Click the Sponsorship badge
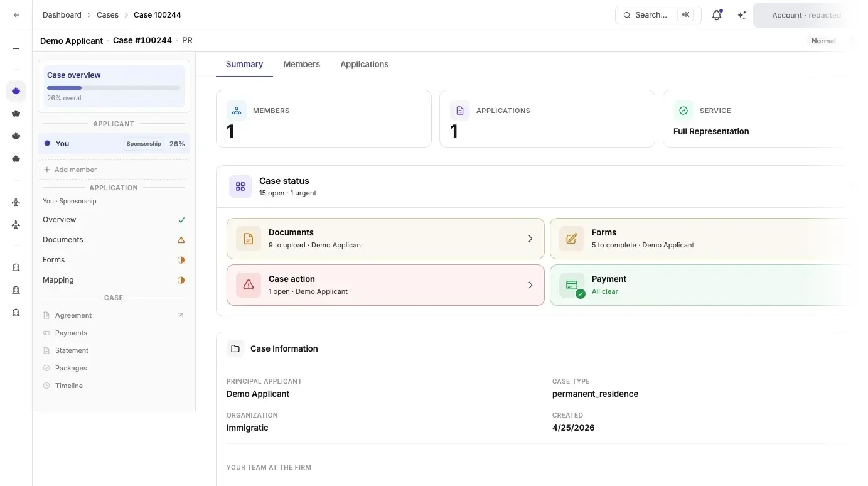Screen dimensions: 868x486 pos(144,144)
